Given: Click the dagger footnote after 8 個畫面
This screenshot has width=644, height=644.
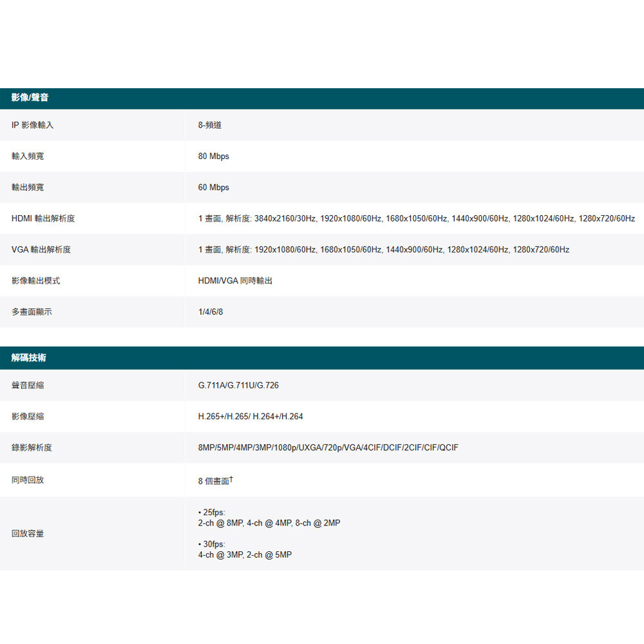Looking at the screenshot, I should coord(231,479).
